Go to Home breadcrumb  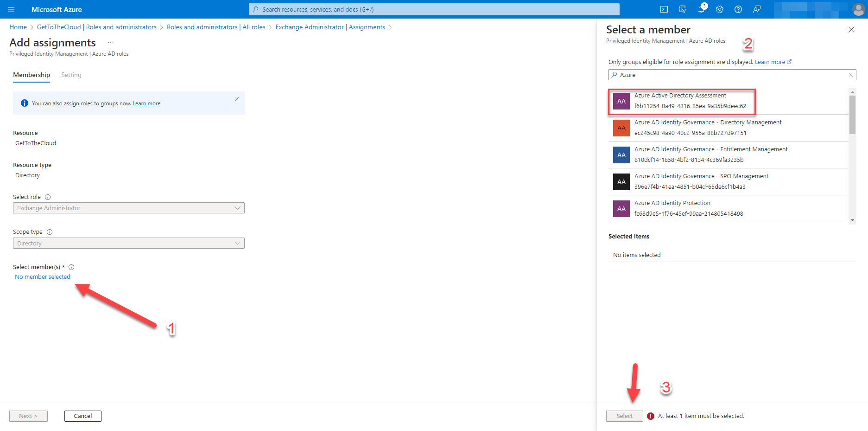[18, 27]
